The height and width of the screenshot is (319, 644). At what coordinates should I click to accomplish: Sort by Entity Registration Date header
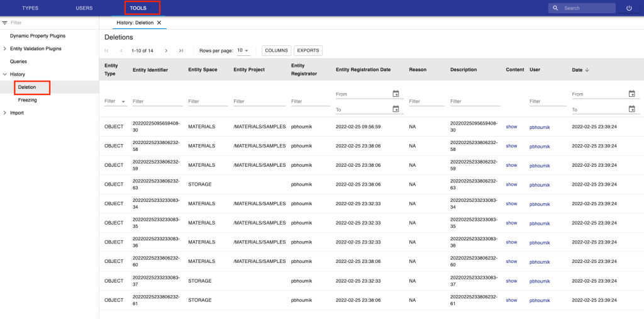(363, 70)
